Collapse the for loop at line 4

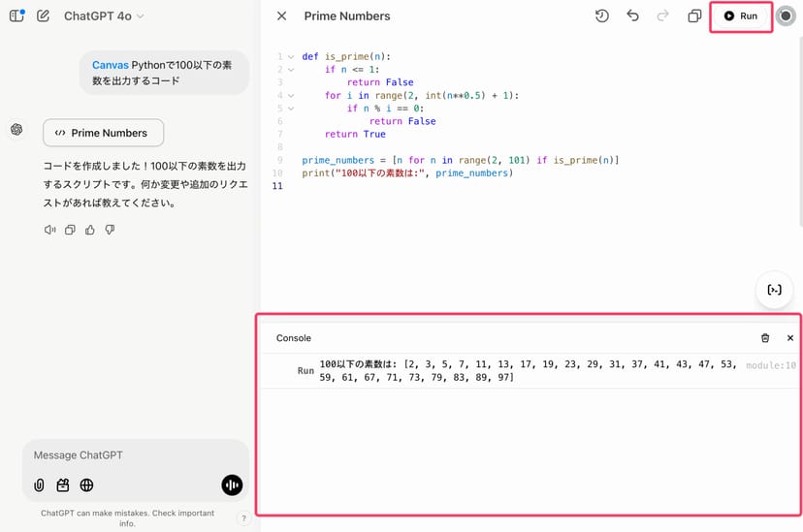click(x=290, y=96)
